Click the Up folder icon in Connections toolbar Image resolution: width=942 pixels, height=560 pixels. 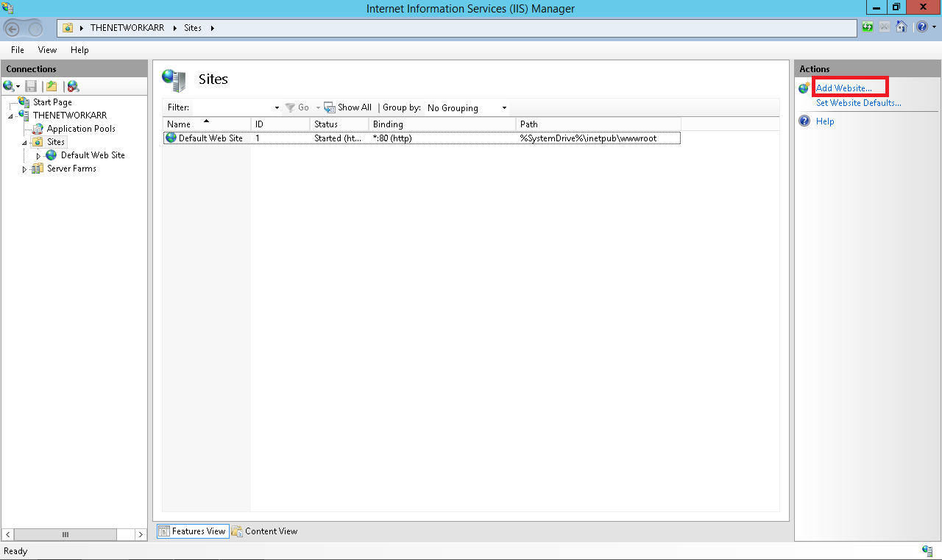(52, 86)
